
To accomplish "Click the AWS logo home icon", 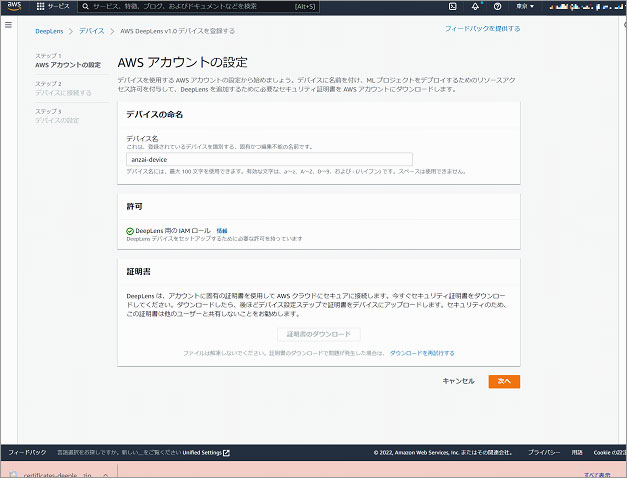I will click(14, 6).
